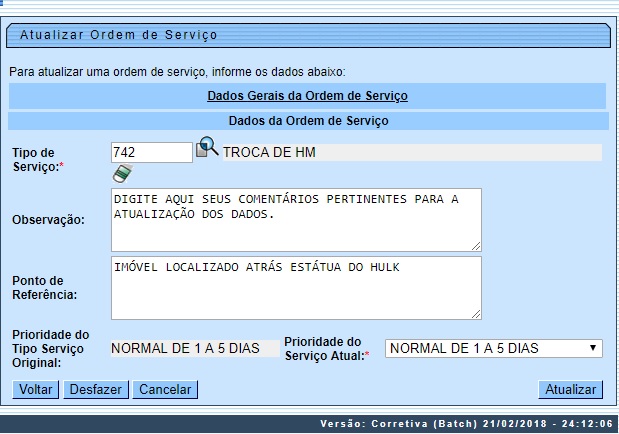619x434 pixels.
Task: Open the Dados Gerais da Ordem de Serviço link
Action: tap(307, 96)
